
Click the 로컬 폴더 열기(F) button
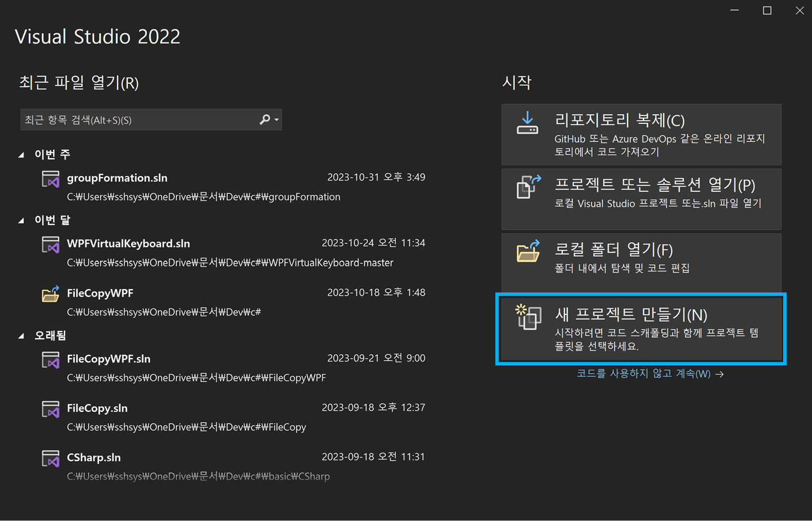coord(641,264)
